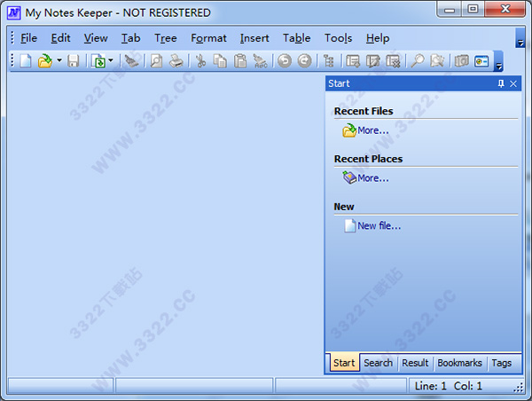This screenshot has width=532, height=401.
Task: Open the Table menu
Action: pyautogui.click(x=297, y=38)
